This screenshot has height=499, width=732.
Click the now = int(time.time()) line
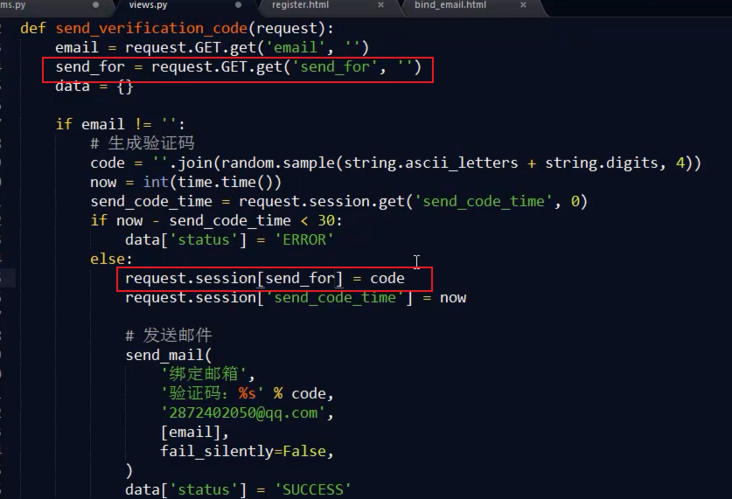click(186, 182)
